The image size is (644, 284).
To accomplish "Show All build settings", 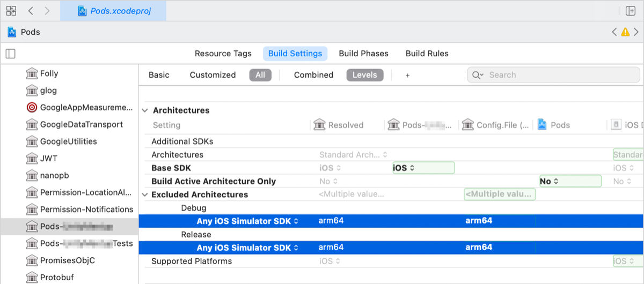I will [x=260, y=75].
